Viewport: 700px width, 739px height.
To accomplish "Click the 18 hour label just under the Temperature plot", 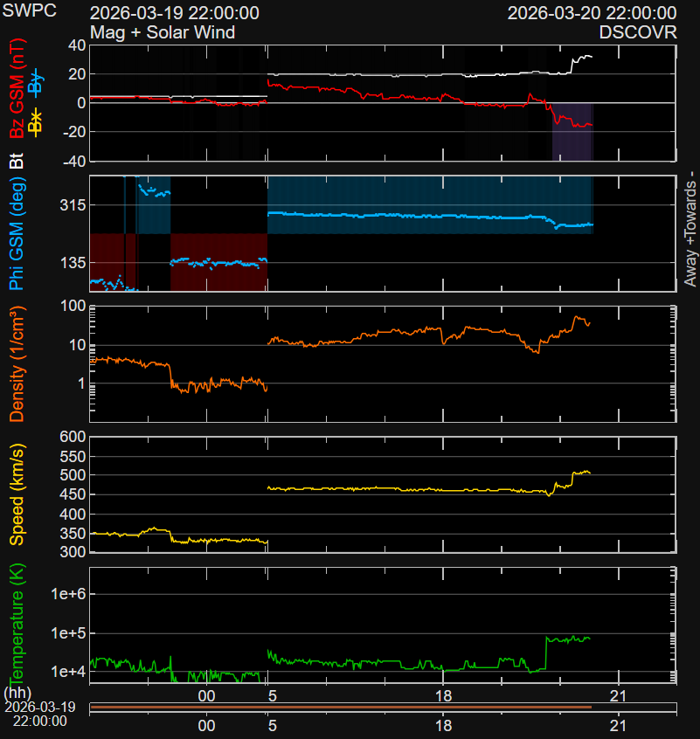I will 444,695.
